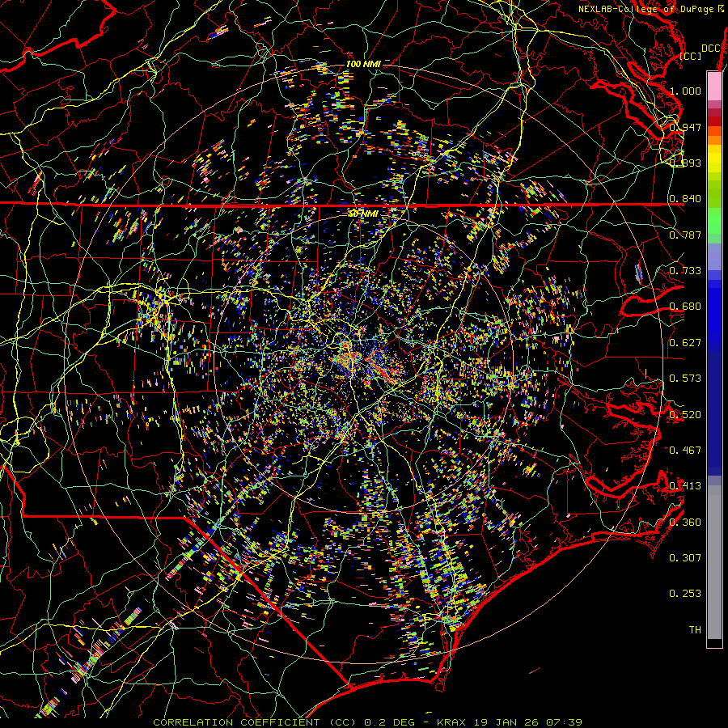Click the 0.893 legend value
The width and height of the screenshot is (728, 728).
pyautogui.click(x=685, y=163)
